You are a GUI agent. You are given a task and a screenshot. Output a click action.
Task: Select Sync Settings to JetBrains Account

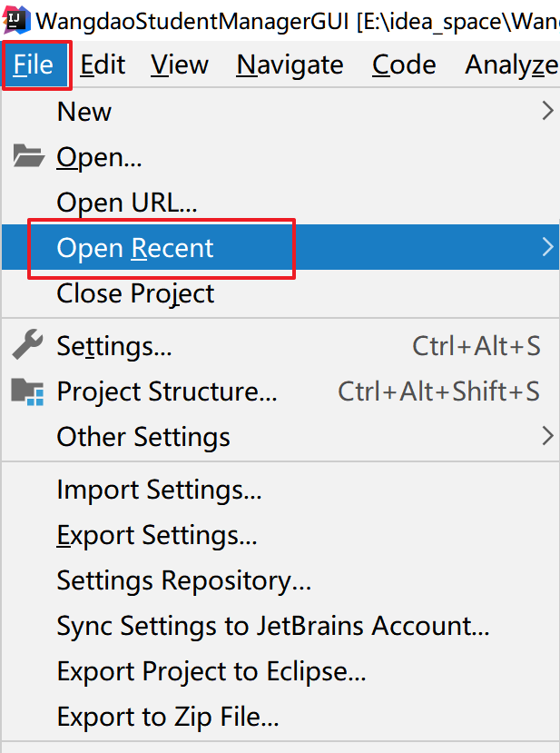click(x=272, y=626)
